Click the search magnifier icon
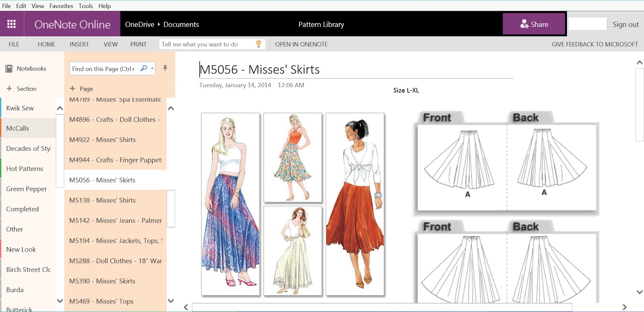Image resolution: width=644 pixels, height=312 pixels. coord(144,68)
